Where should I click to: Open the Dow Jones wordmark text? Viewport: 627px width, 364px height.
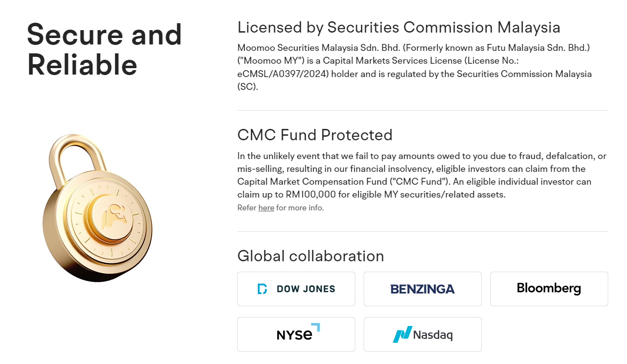pyautogui.click(x=306, y=289)
